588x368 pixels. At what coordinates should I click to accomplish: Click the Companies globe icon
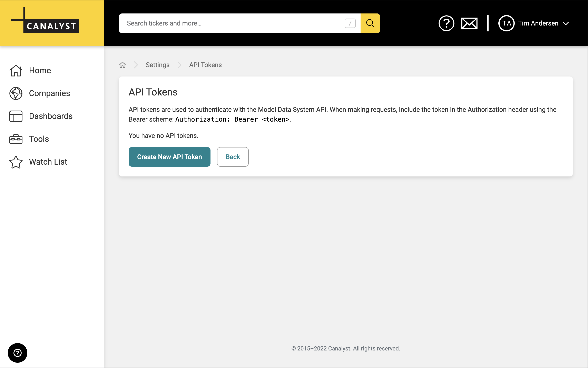[16, 93]
